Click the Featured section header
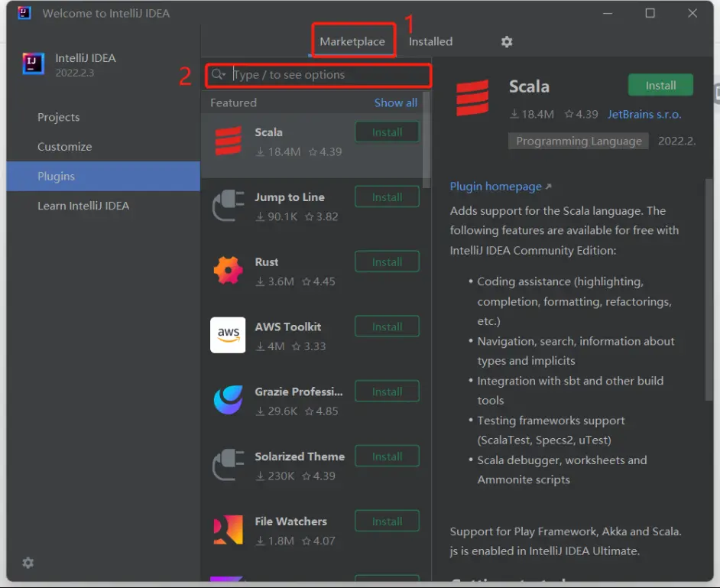Viewport: 720px width, 588px height. pyautogui.click(x=233, y=102)
